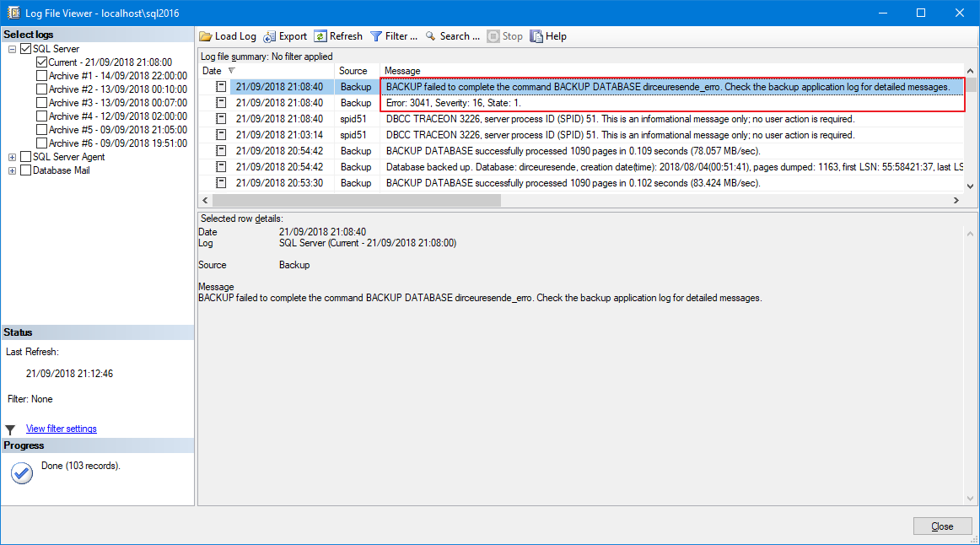This screenshot has height=545, width=980.
Task: Open the View filter settings link
Action: coord(61,429)
